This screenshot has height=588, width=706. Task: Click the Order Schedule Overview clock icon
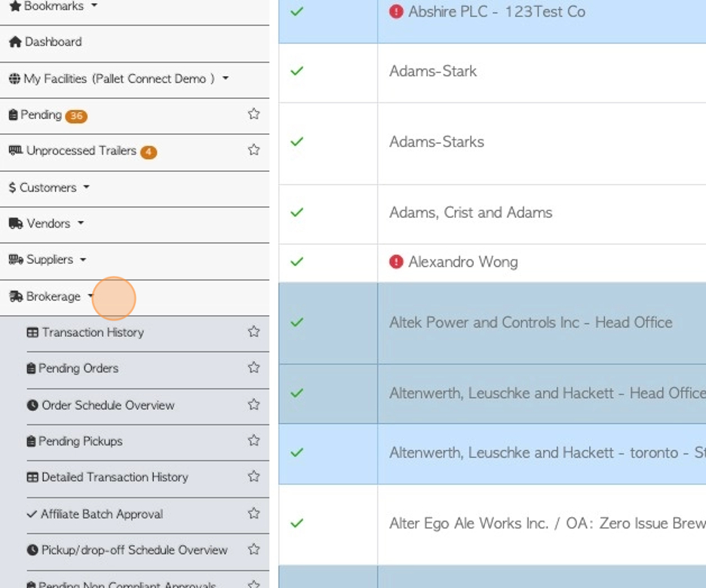pyautogui.click(x=32, y=406)
